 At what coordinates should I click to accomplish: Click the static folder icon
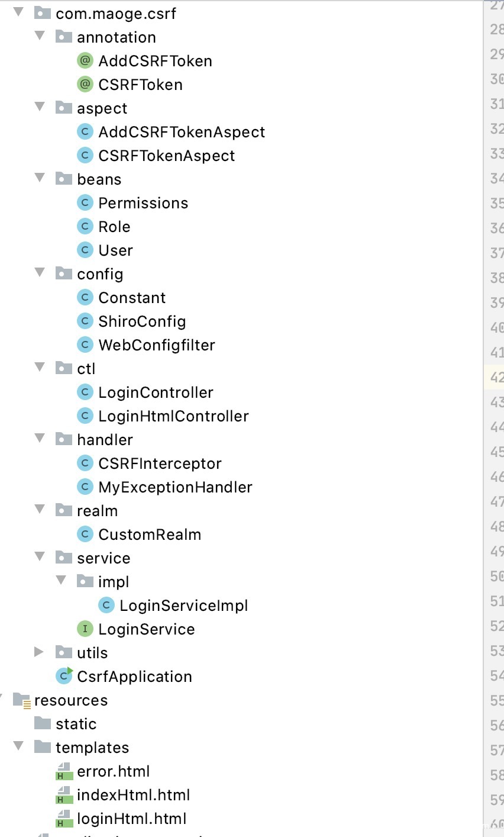(x=43, y=723)
